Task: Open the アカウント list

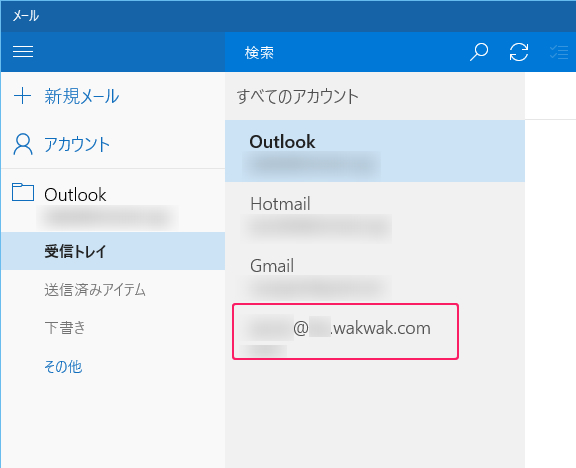Action: click(x=77, y=144)
